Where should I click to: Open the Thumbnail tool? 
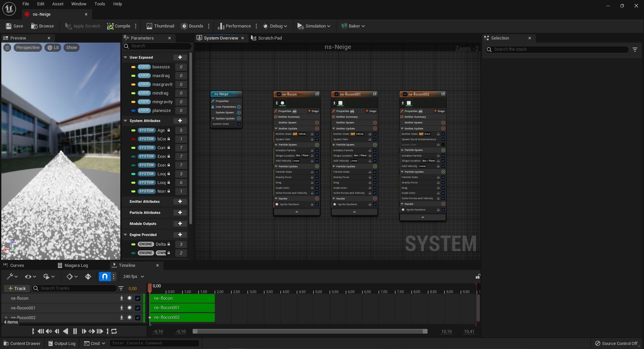click(x=160, y=26)
